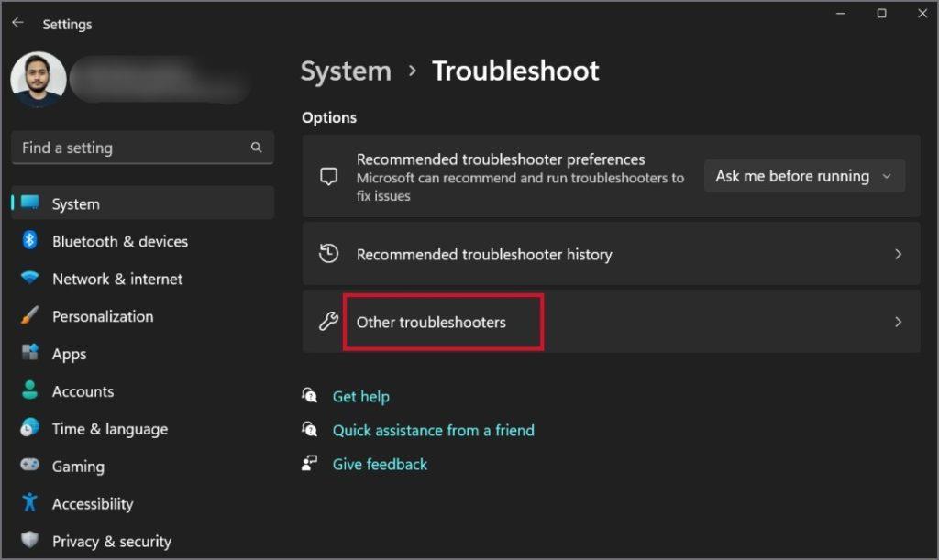Click Recommended troubleshooter preferences title
Viewport: 939px width, 560px height.
[x=501, y=159]
